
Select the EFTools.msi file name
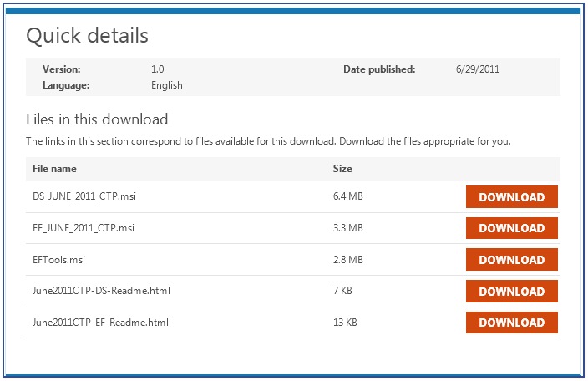click(58, 260)
